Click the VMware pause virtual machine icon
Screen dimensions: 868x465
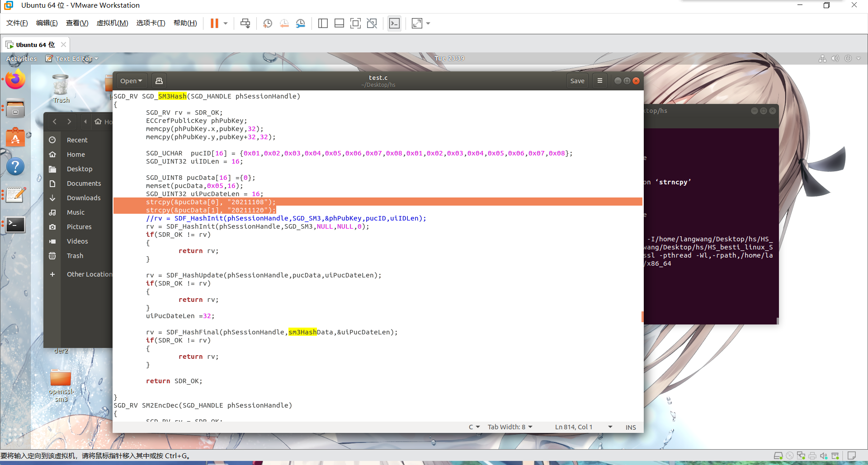point(214,23)
